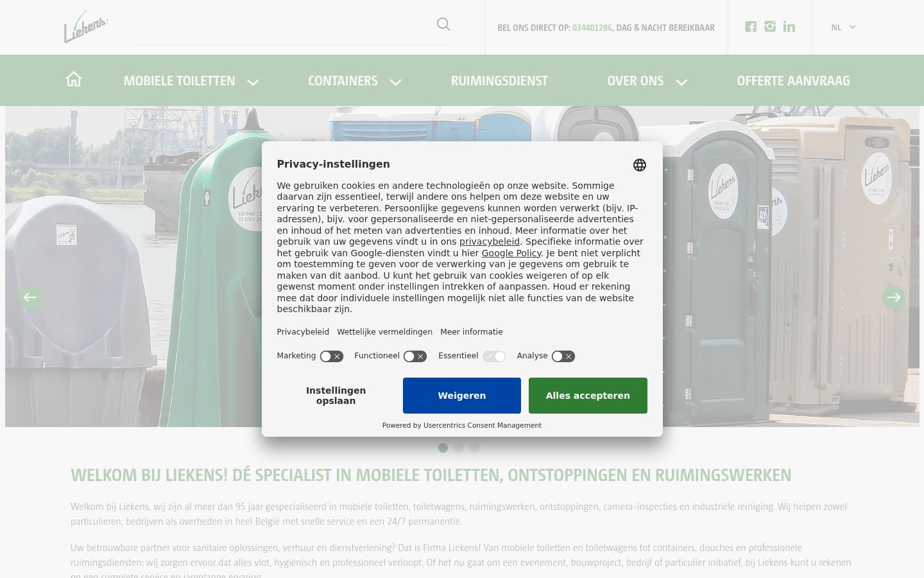This screenshot has width=924, height=578.
Task: Click the Liekens logo
Action: pyautogui.click(x=85, y=26)
